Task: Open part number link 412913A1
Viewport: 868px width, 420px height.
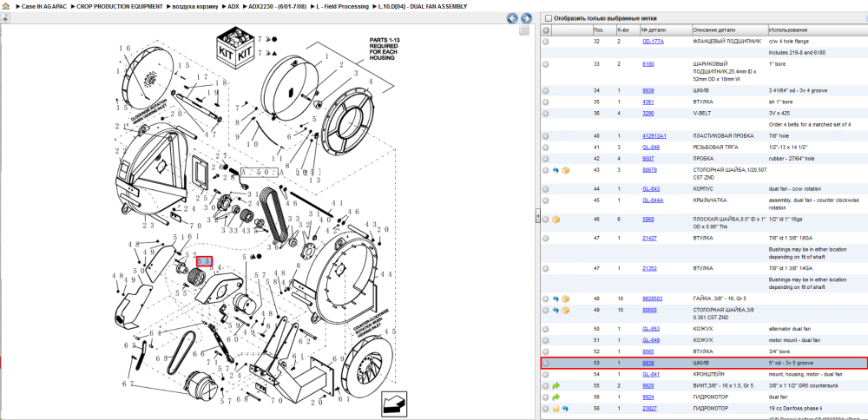Action: click(654, 136)
